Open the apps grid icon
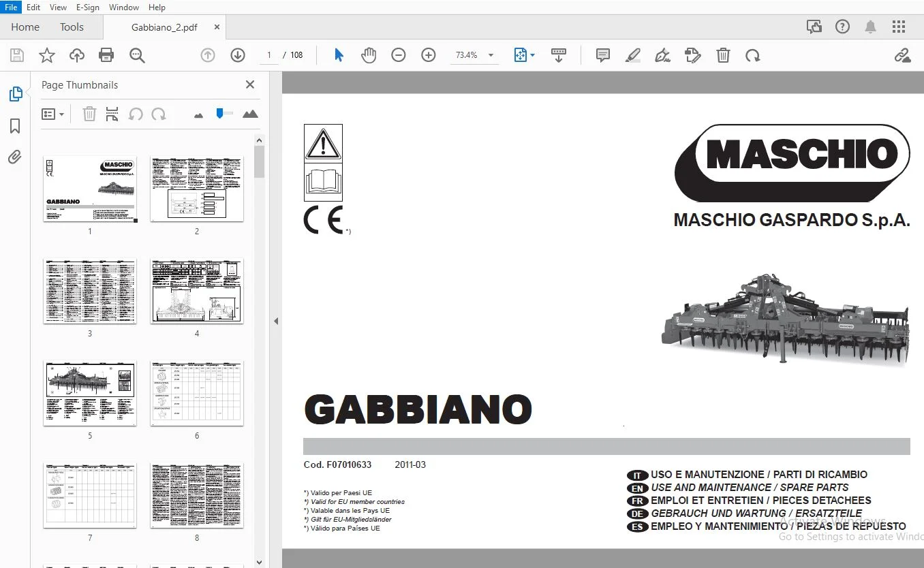Screen dimensions: 924x568 [x=899, y=27]
